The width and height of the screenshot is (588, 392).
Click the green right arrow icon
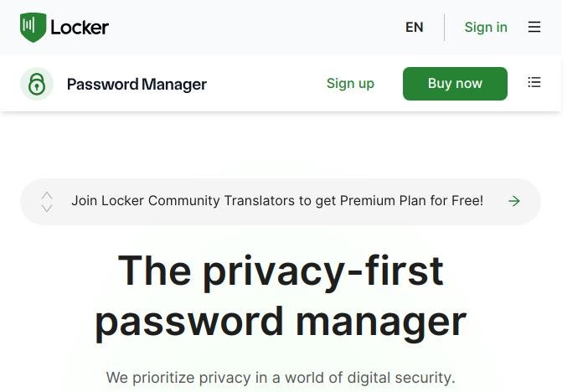(x=514, y=201)
